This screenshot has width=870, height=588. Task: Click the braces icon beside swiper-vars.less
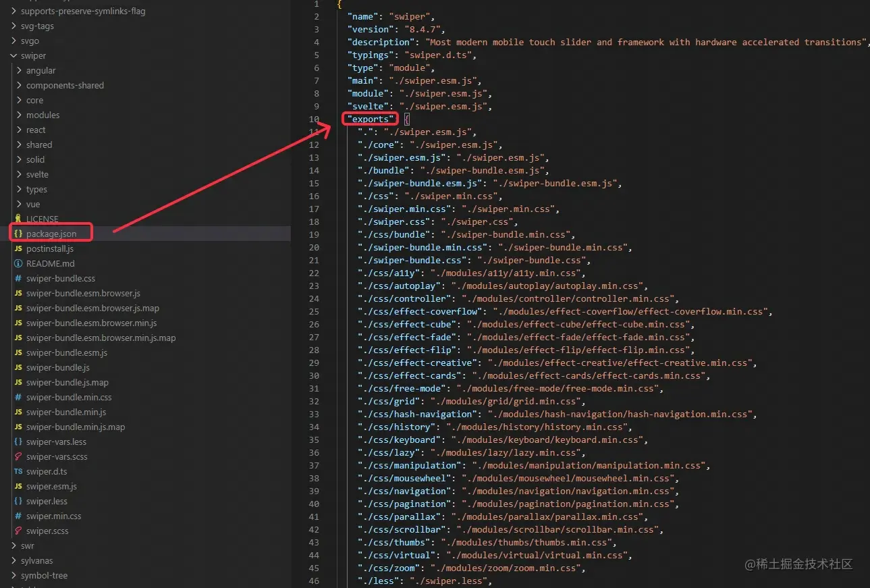(x=18, y=442)
